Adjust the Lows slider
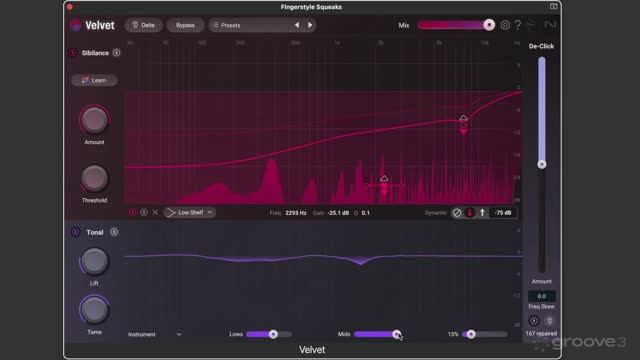Screen dimensions: 640x360 pos(269,334)
